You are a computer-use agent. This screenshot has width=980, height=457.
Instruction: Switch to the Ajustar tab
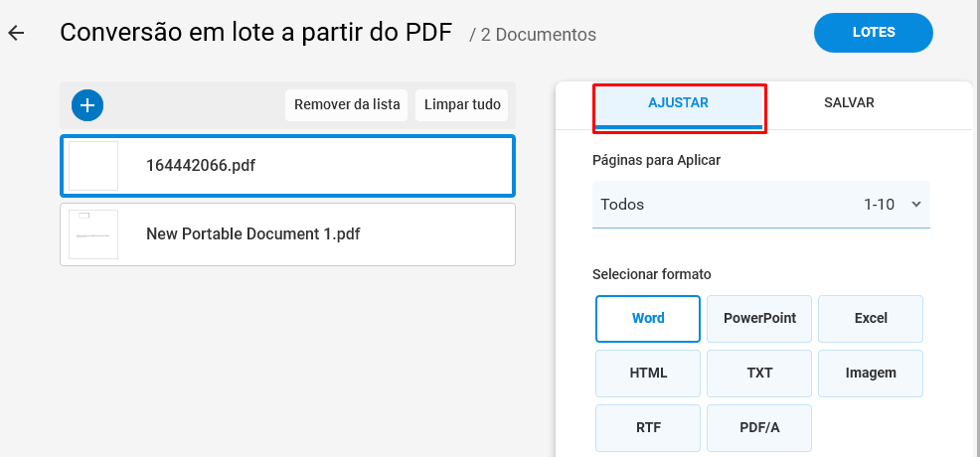[x=678, y=103]
